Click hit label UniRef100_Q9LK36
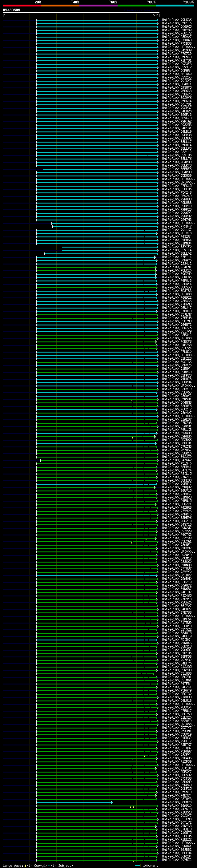This screenshot has height=868, width=197. [176, 20]
